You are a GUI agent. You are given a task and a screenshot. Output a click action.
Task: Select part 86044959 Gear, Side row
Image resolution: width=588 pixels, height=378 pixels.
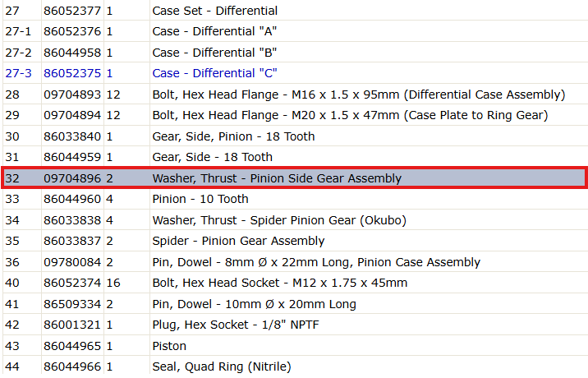(x=296, y=157)
